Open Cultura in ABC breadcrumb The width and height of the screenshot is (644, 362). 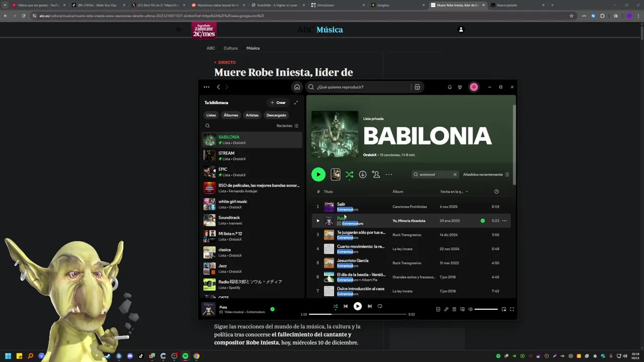(x=230, y=48)
